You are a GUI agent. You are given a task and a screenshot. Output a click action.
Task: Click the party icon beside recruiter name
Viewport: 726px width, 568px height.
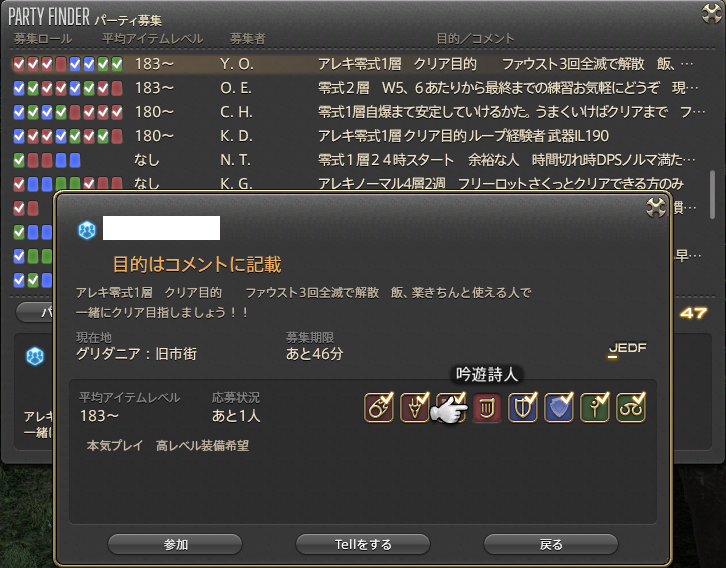(x=87, y=230)
